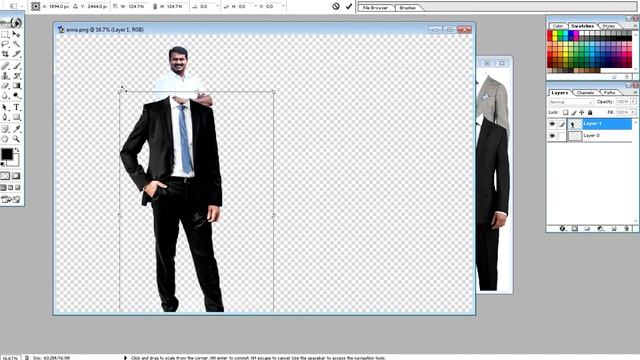Add a layer mask in Layers panel
Screen dimensions: 640x360
(x=575, y=229)
